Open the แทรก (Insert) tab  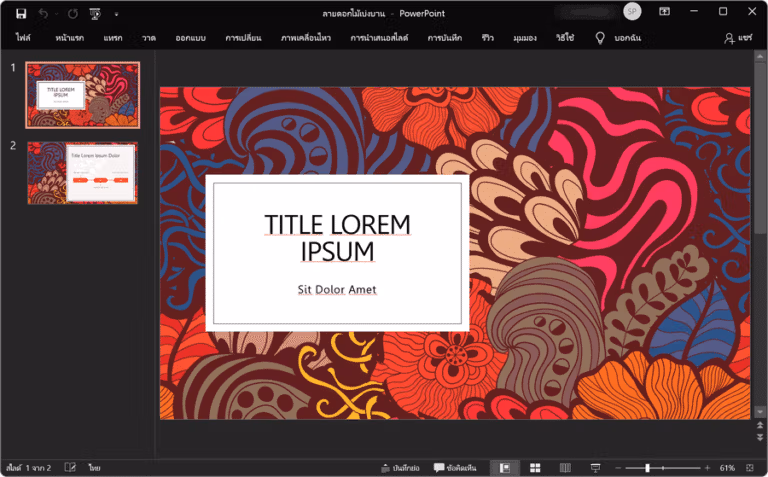(x=113, y=38)
